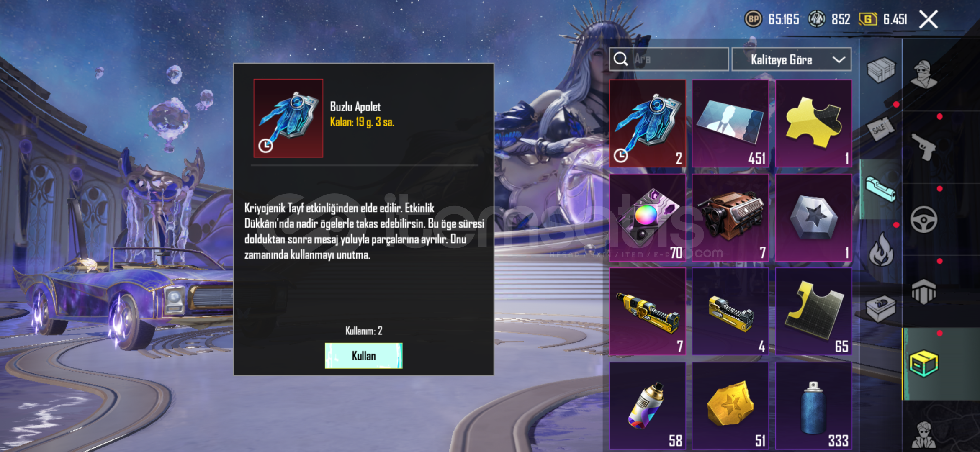The image size is (980, 452).
Task: Select the silver star hexagon item
Action: click(x=813, y=218)
